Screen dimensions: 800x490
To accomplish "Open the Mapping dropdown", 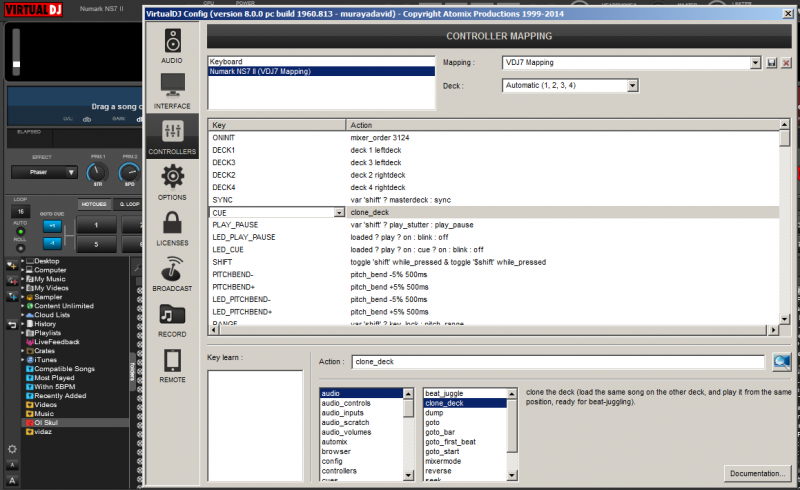I will click(756, 63).
